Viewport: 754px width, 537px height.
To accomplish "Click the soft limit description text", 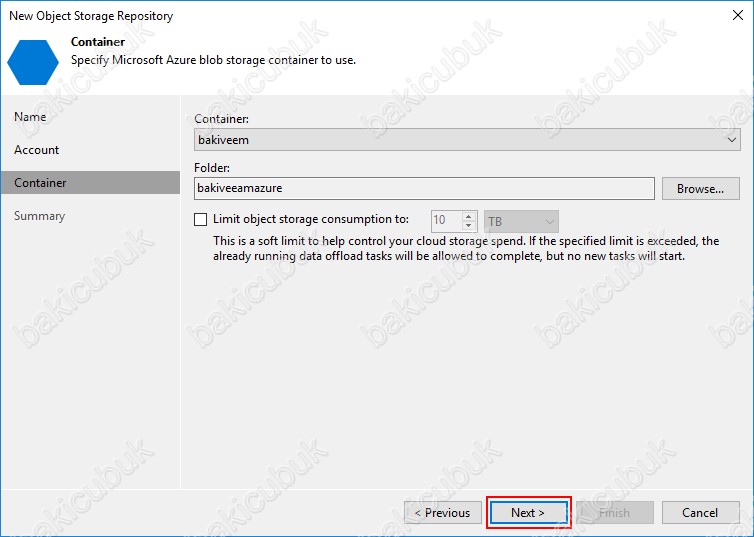I will (466, 248).
